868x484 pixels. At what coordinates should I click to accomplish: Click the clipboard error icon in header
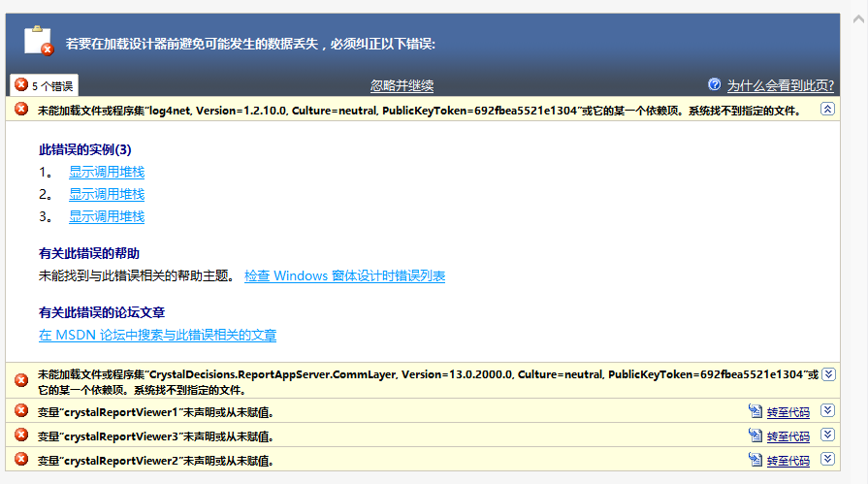click(39, 41)
